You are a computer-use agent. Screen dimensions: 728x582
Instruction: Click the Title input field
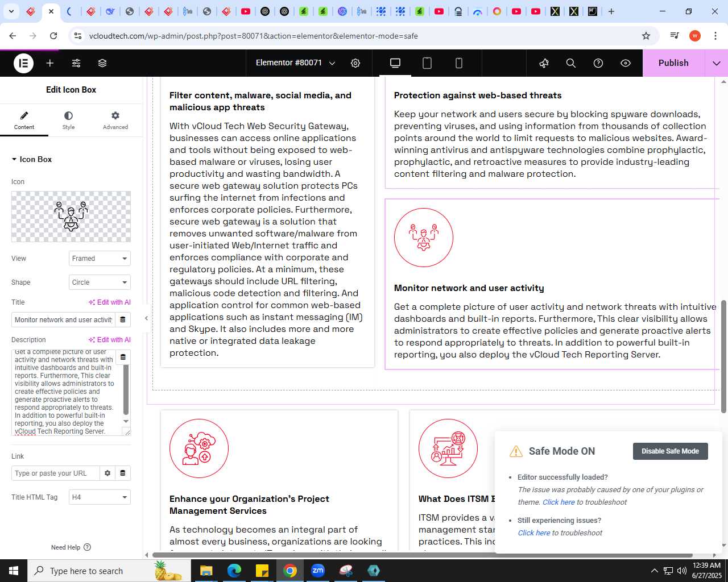[63, 320]
